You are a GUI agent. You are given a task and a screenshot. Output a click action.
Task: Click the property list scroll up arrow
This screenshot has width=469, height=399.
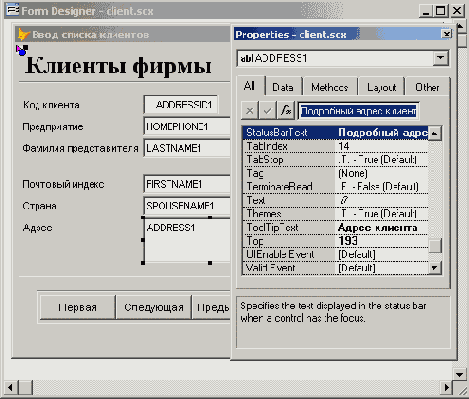tap(435, 133)
